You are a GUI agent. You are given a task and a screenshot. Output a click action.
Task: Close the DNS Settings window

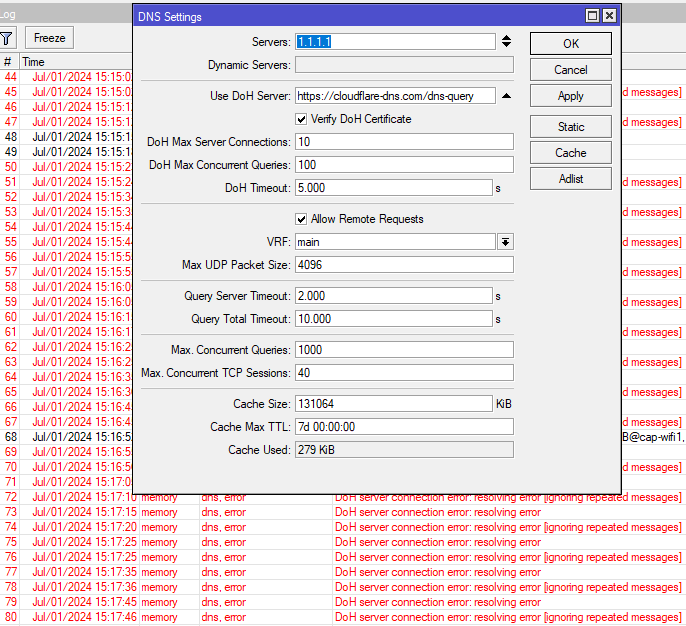609,16
